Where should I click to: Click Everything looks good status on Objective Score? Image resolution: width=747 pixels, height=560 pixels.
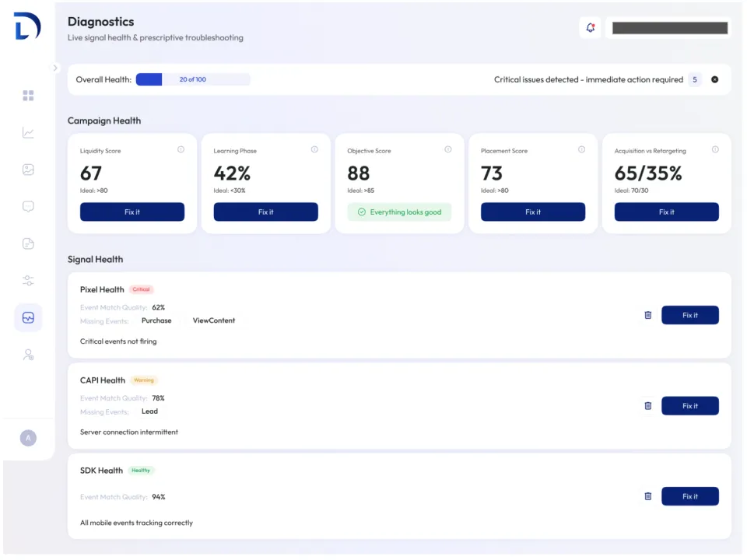[399, 212]
